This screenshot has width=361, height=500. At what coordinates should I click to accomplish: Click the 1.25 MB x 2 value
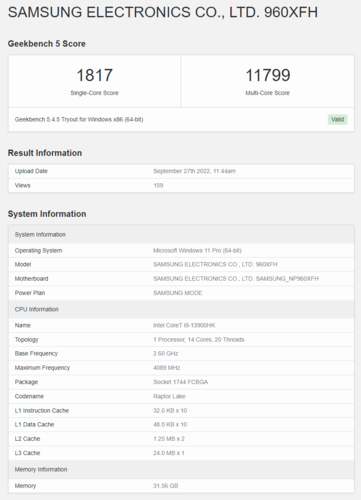[x=169, y=439]
